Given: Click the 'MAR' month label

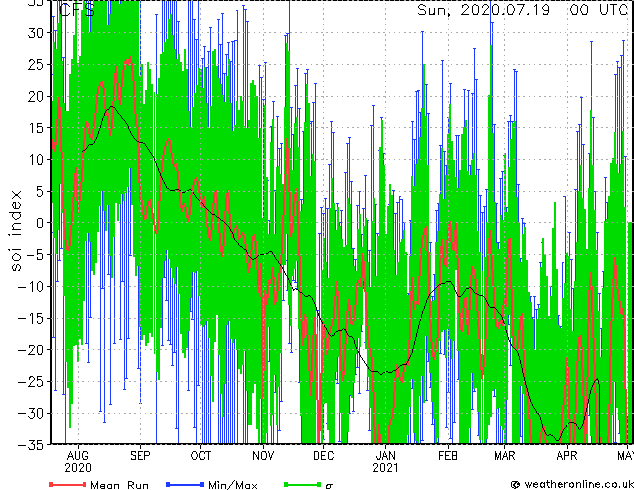Looking at the screenshot, I should click(x=505, y=456).
